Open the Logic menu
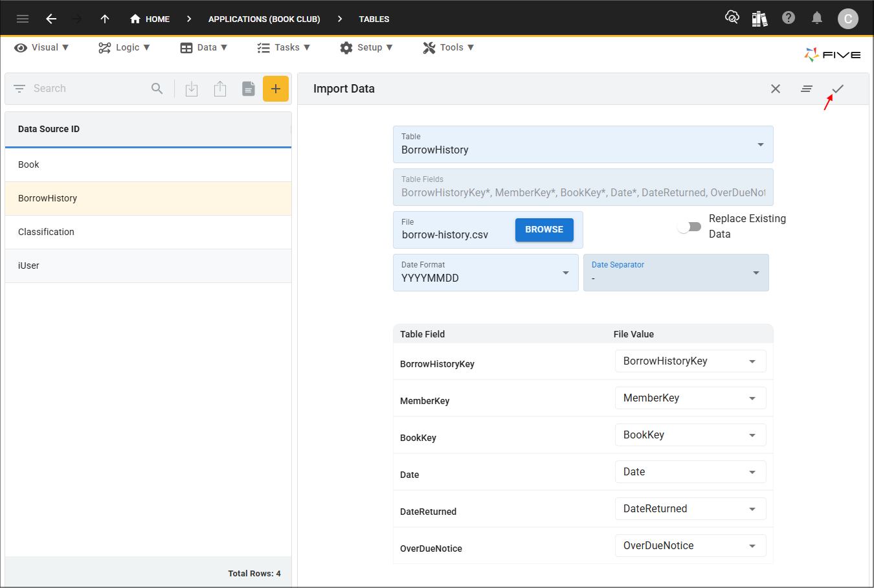 pyautogui.click(x=124, y=47)
